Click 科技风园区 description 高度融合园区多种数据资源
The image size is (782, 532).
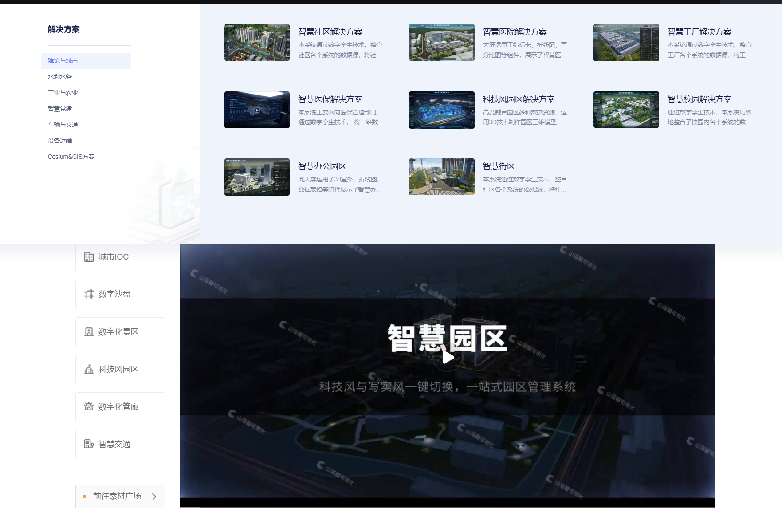click(x=525, y=117)
